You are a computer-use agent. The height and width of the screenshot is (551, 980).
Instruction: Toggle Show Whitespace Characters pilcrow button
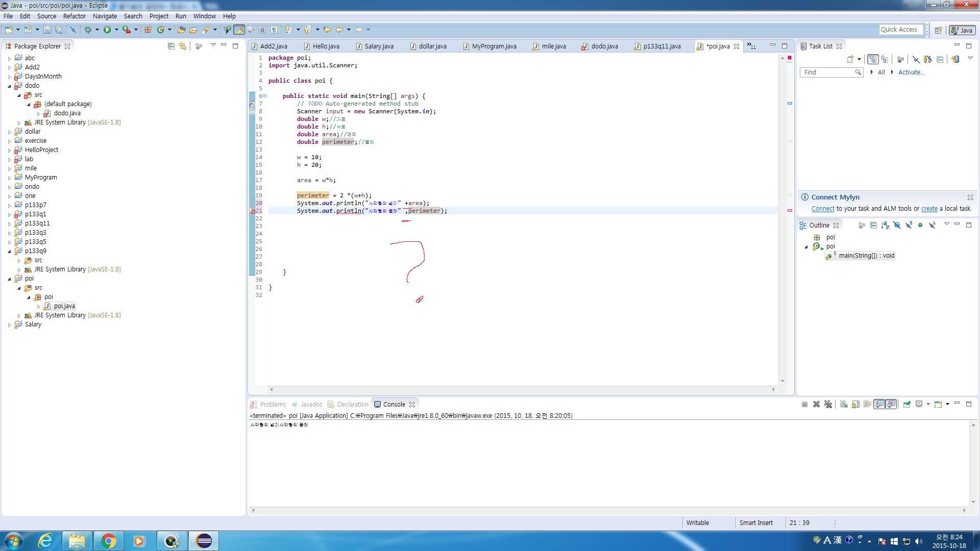click(x=274, y=30)
